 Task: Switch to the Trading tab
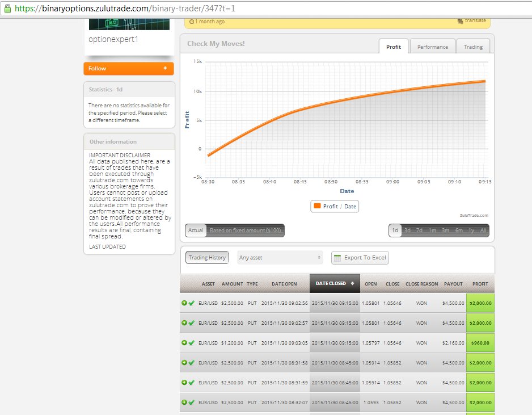point(474,47)
